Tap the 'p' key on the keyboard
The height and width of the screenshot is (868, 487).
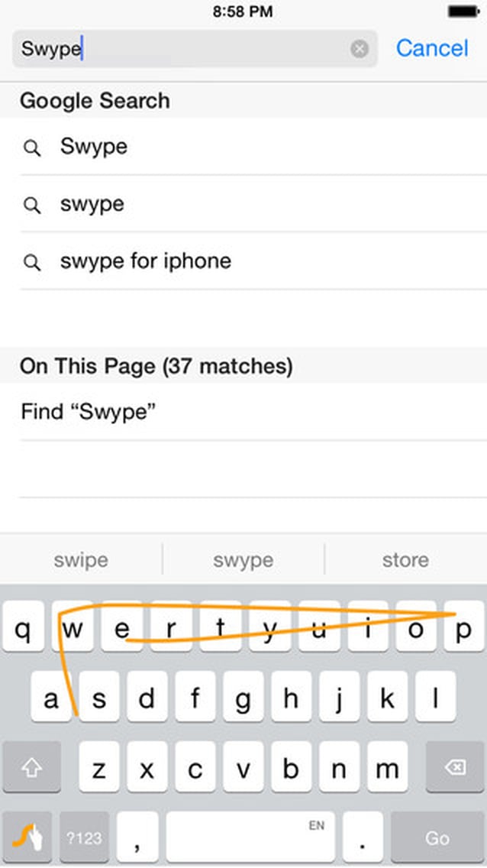[x=463, y=629]
